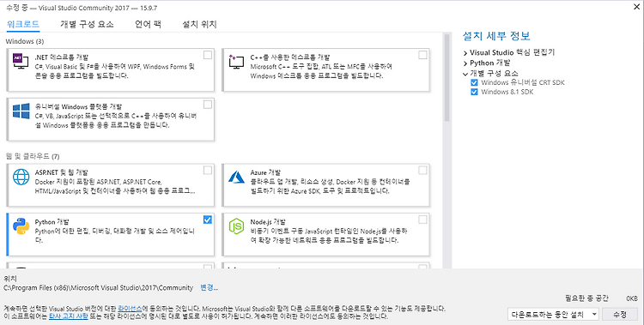Enable the C++를 사용한 데스크톱 개발 checkbox
The image size is (644, 325).
click(422, 55)
